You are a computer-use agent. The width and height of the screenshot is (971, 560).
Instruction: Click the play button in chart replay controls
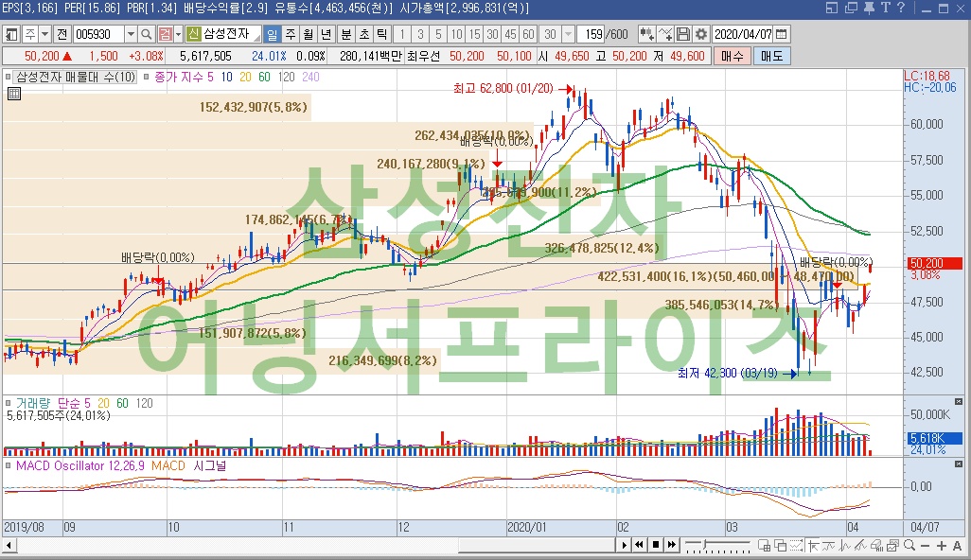click(625, 545)
